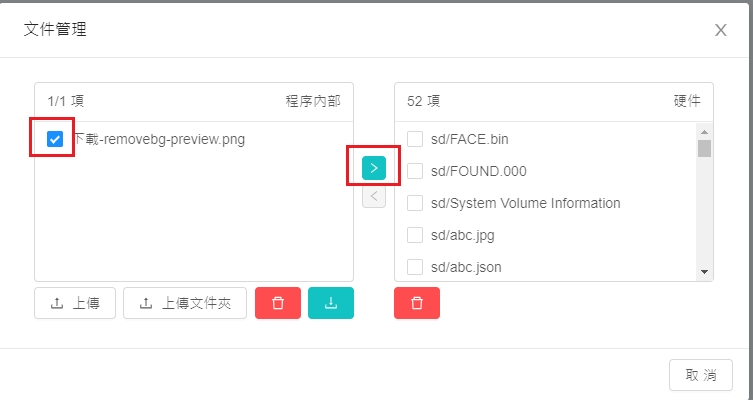Click the hardware list scrollbar thumb
Image resolution: width=753 pixels, height=400 pixels.
(704, 149)
